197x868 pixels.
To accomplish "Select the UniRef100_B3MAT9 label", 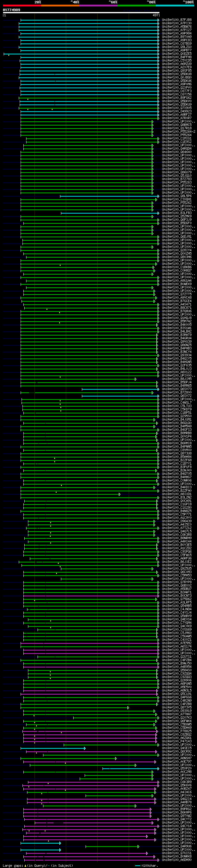I will tap(176, 335).
